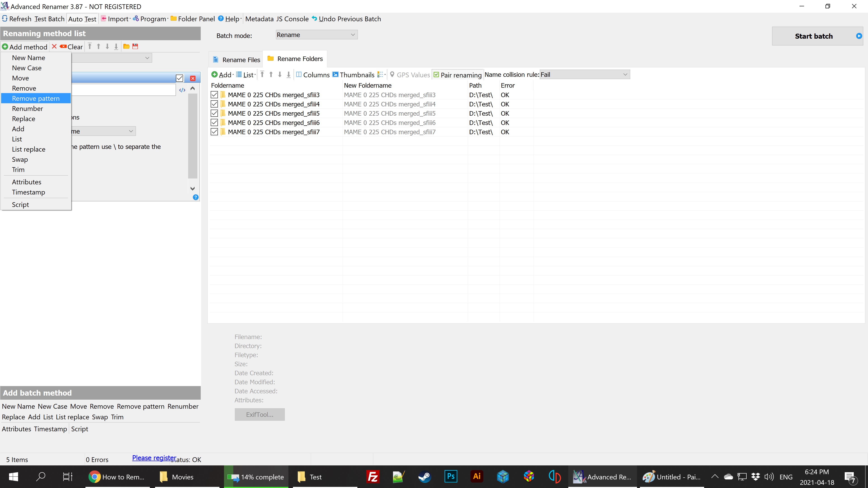This screenshot has height=488, width=868.
Task: Click the blue method help icon
Action: coord(196,197)
